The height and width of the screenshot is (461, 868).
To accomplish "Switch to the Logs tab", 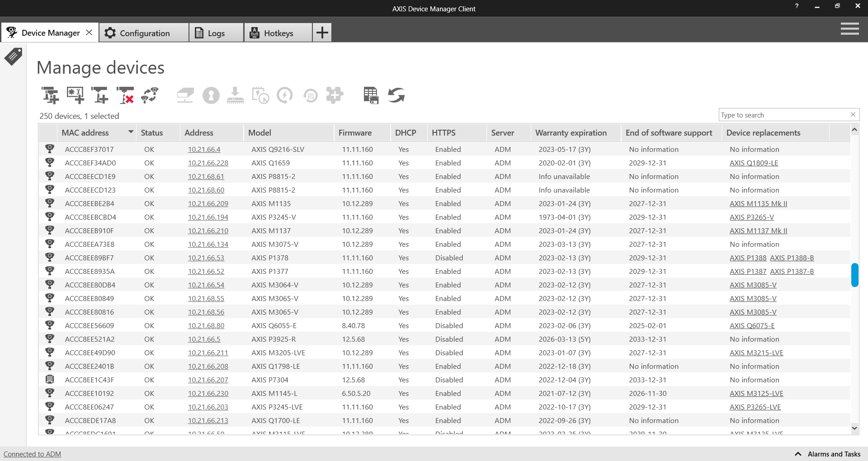I will (x=216, y=33).
